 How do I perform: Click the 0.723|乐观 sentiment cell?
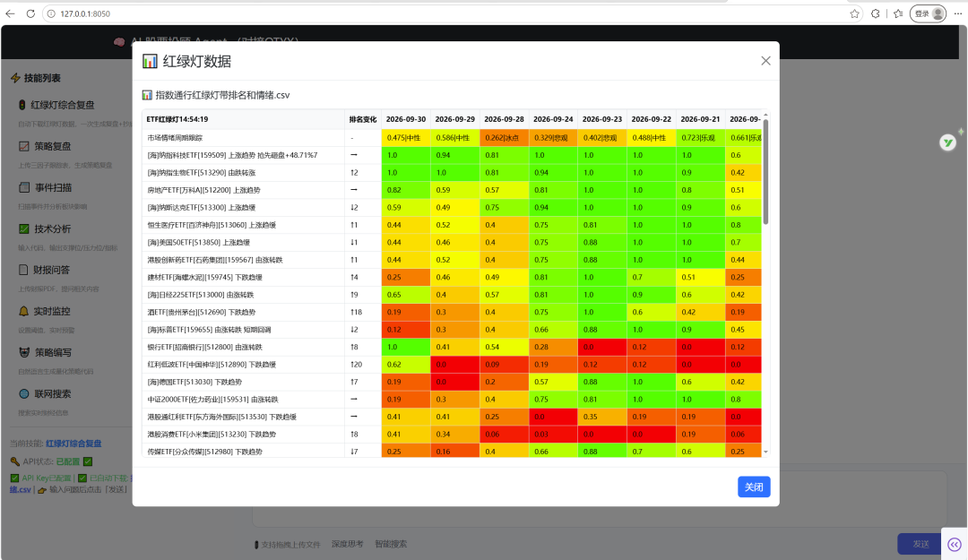point(700,138)
